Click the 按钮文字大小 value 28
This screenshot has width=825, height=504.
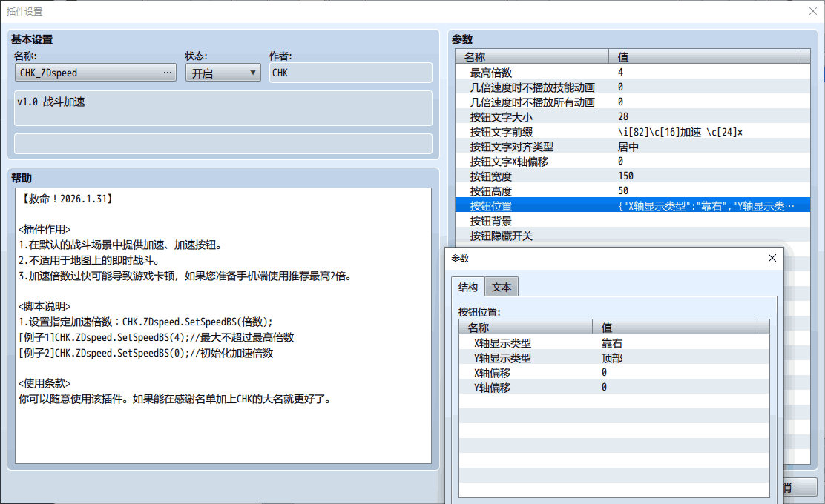[x=623, y=116]
